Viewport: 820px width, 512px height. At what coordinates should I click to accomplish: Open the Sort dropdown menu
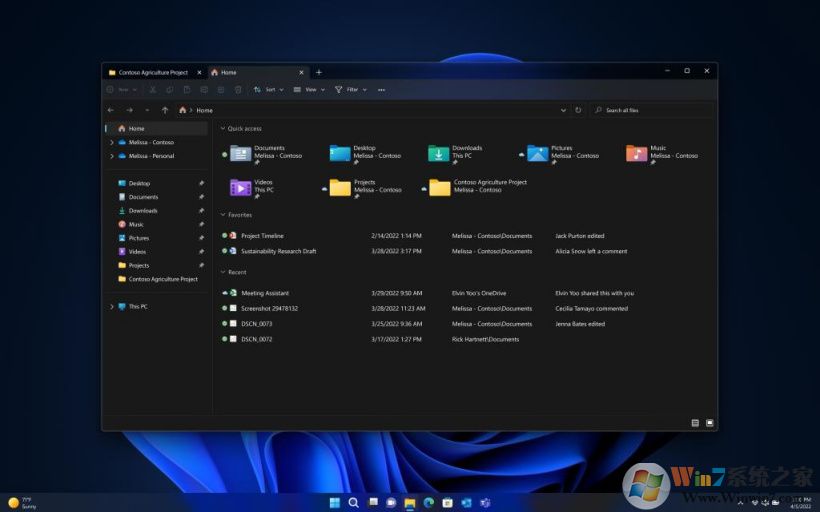[268, 90]
